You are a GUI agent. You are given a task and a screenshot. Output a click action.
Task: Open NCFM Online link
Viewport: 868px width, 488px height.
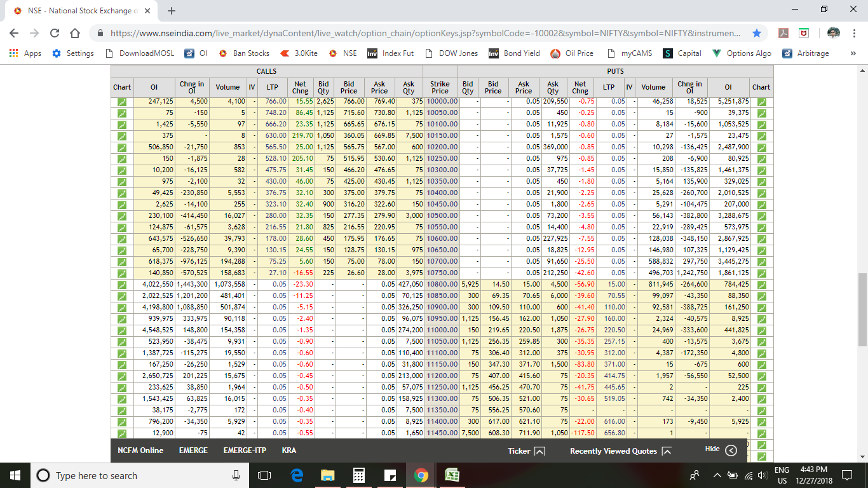point(140,451)
